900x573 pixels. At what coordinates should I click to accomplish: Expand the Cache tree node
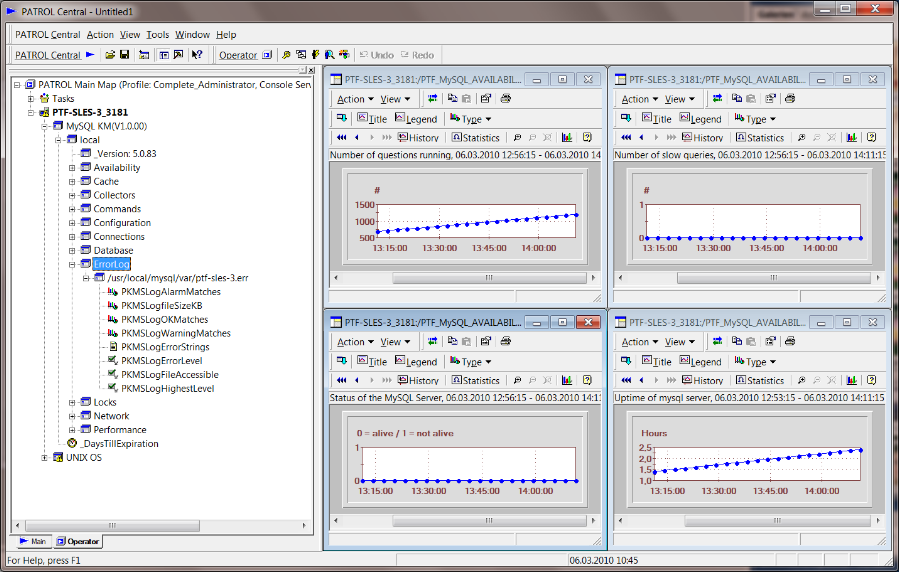(72, 181)
